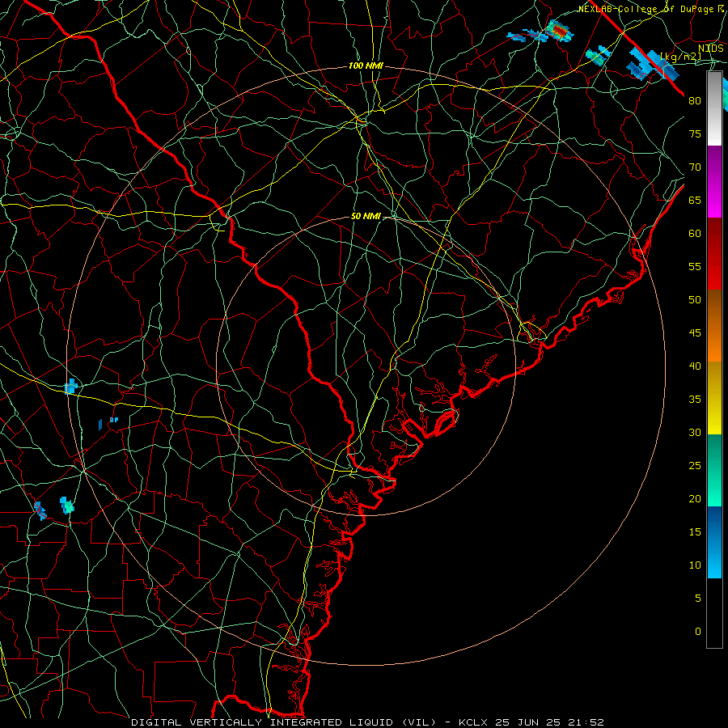Click the [kg/m2] units label
728x728 pixels.
pos(680,57)
